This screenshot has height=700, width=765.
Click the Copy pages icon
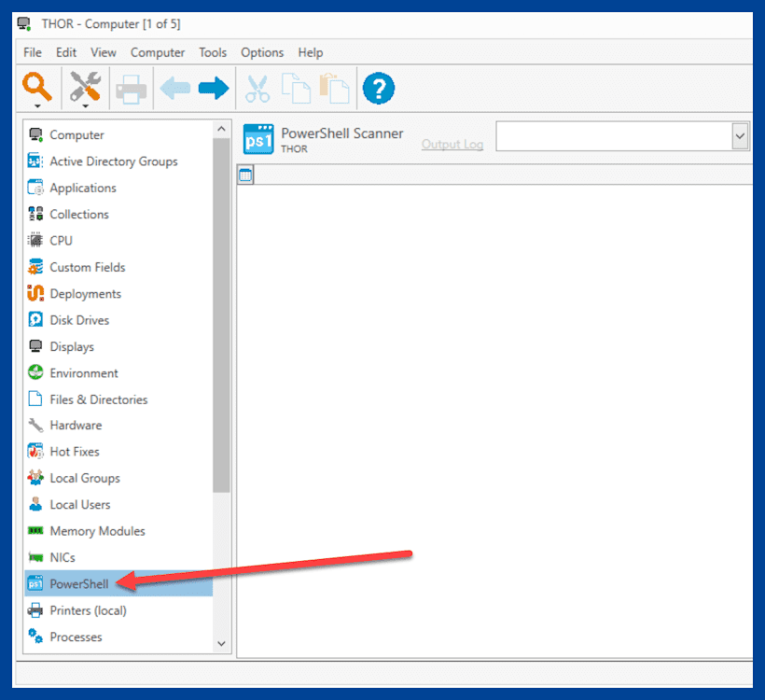pos(296,89)
